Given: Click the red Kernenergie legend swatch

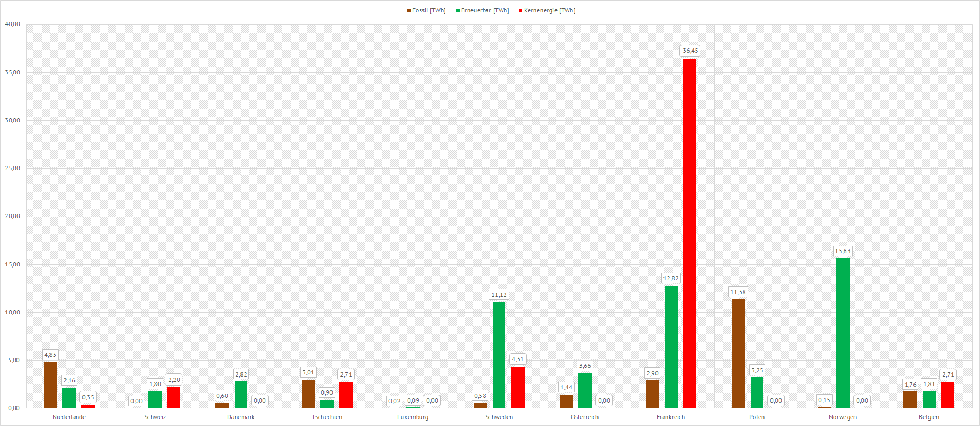Looking at the screenshot, I should (x=520, y=11).
